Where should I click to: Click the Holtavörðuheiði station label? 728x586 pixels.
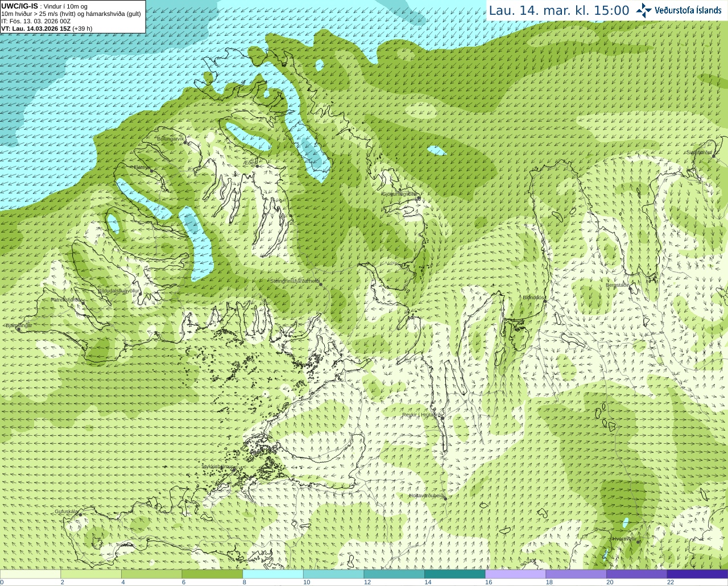[x=427, y=496]
